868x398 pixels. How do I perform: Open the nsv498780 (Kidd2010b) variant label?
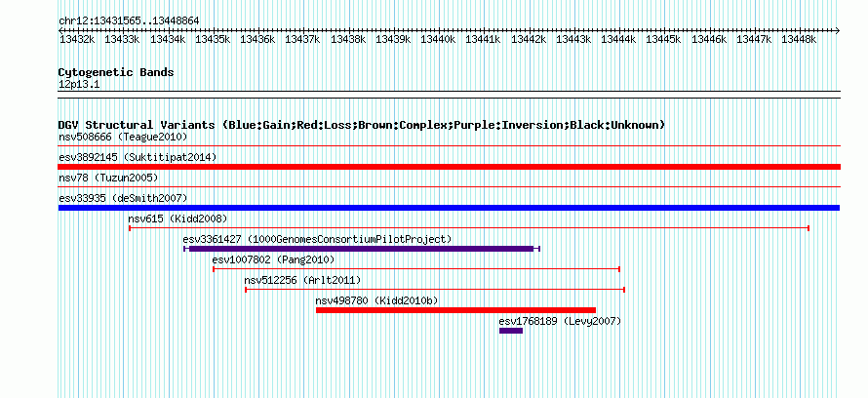tap(377, 300)
